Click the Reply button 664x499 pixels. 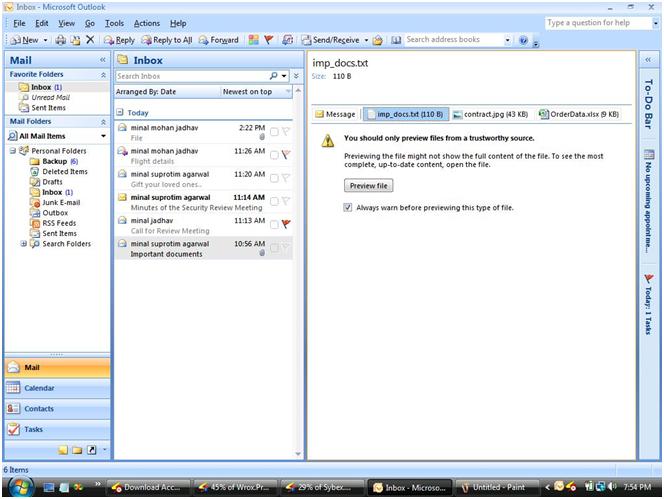[x=119, y=40]
